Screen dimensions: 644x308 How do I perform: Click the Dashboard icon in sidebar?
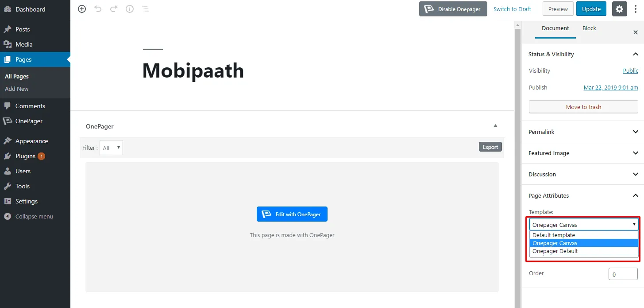[x=8, y=9]
